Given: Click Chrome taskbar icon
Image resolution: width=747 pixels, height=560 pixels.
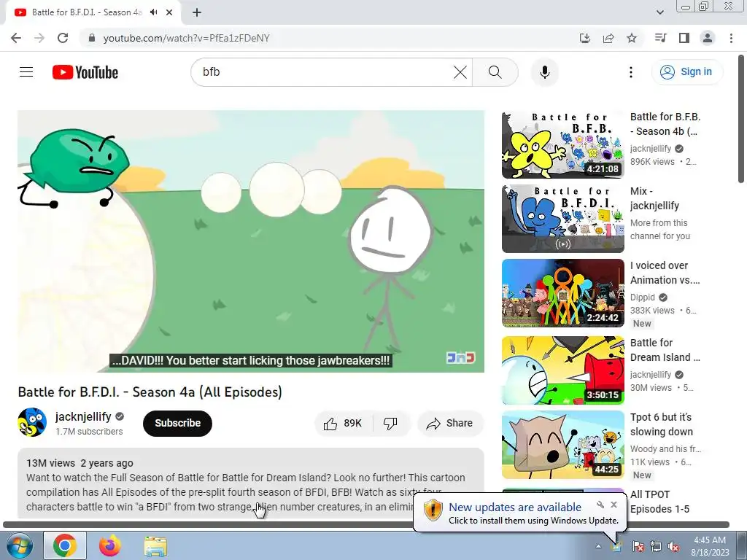Looking at the screenshot, I should click(x=65, y=545).
